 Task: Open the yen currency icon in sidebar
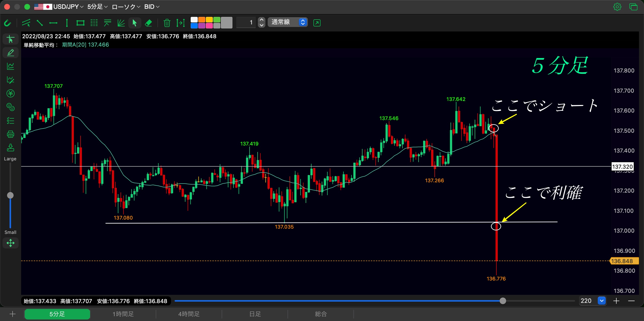(x=10, y=94)
